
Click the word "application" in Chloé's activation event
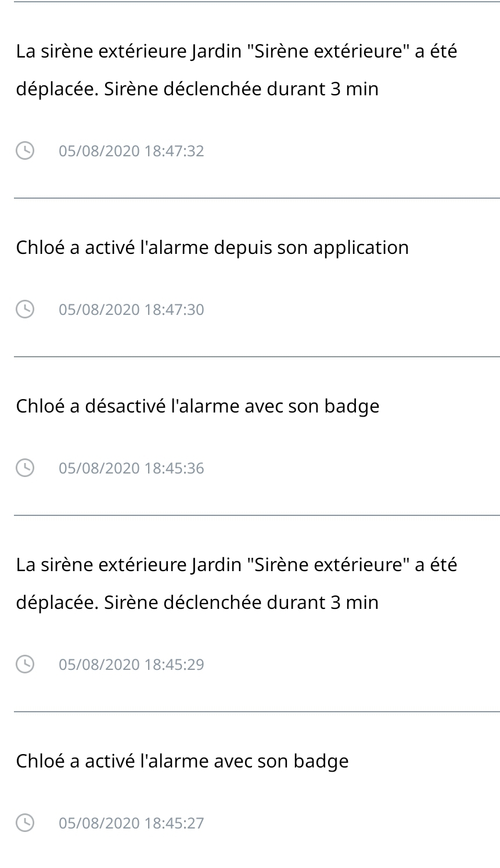(x=361, y=248)
